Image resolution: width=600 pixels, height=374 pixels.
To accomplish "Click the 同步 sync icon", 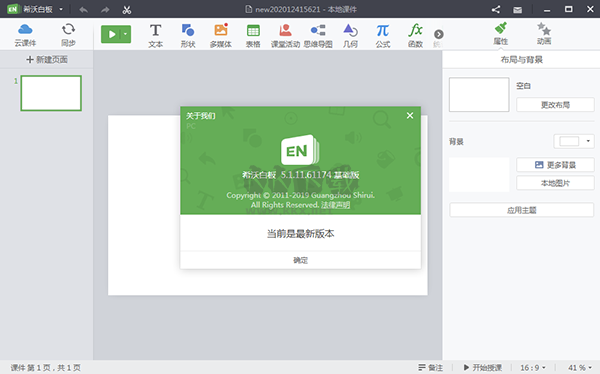I will point(68,35).
